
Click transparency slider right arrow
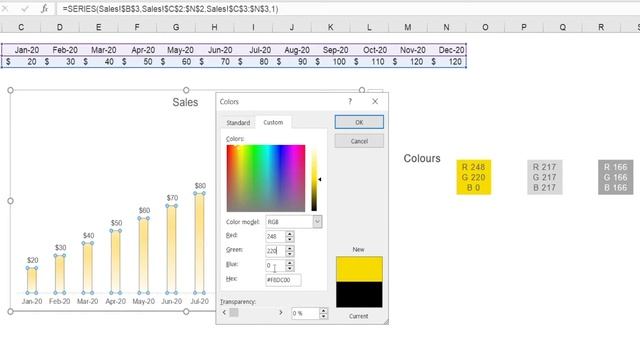click(x=281, y=313)
